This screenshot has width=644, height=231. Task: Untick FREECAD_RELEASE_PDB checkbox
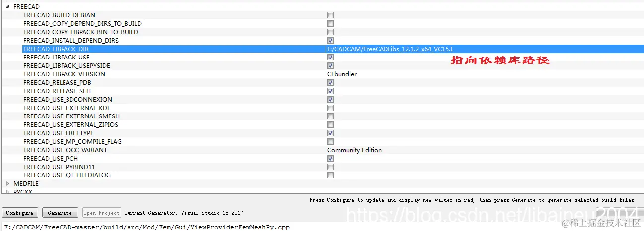pos(330,83)
